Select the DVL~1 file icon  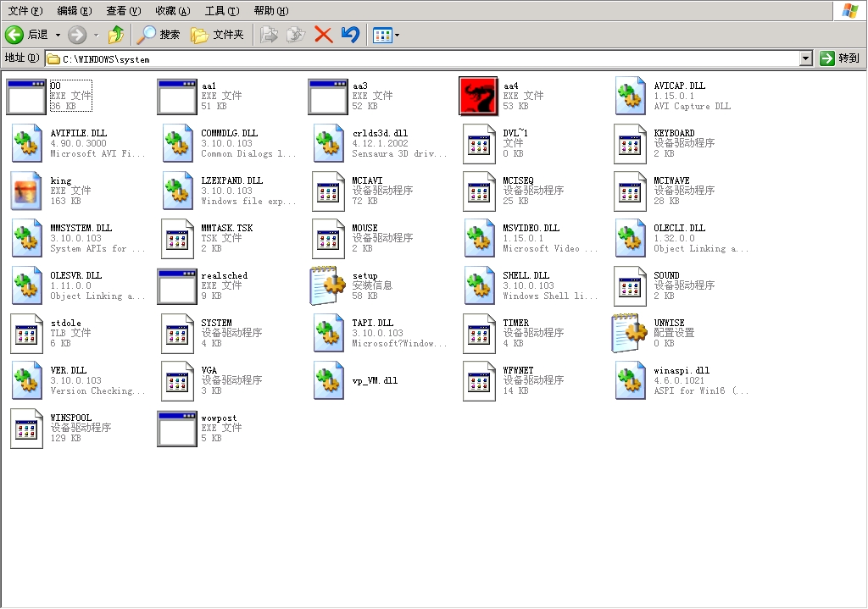pos(479,144)
